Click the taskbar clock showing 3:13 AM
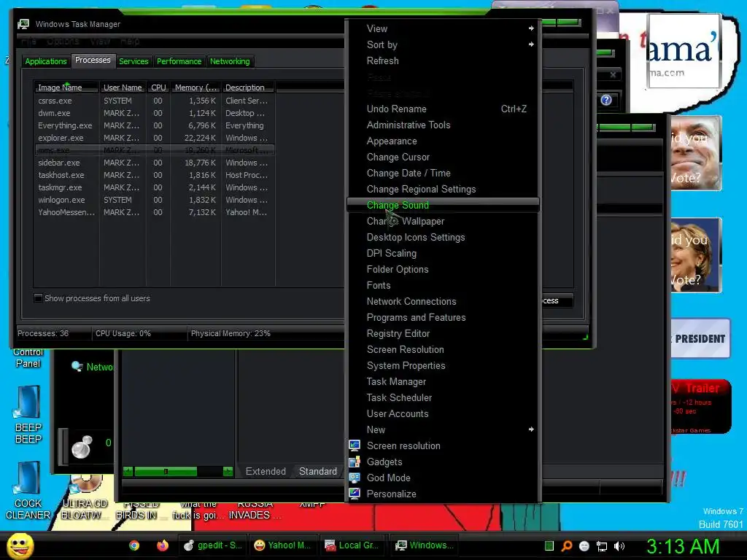 click(683, 546)
